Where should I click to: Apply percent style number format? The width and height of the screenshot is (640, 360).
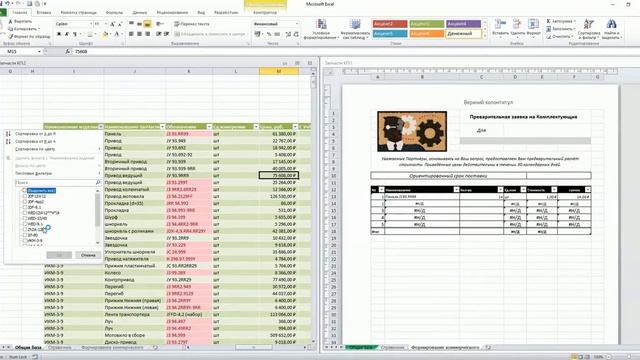click(269, 34)
